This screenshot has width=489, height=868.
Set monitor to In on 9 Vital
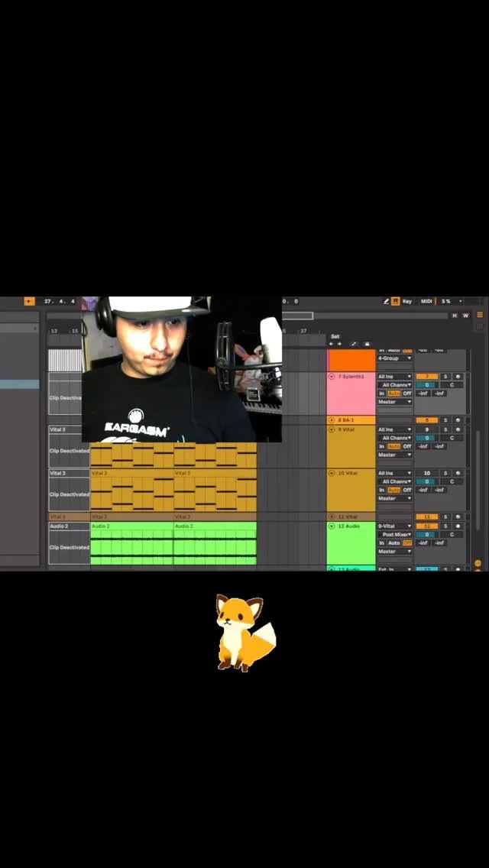coord(381,446)
